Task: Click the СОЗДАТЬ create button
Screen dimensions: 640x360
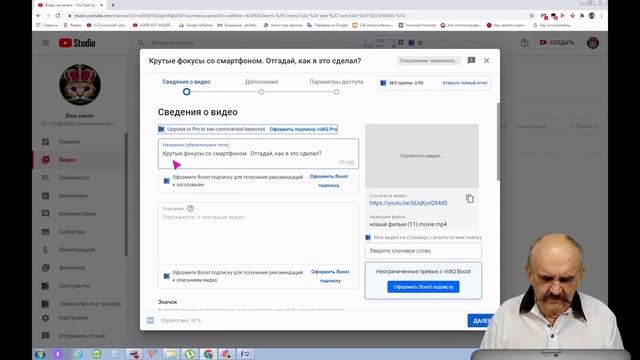Action: pyautogui.click(x=557, y=42)
